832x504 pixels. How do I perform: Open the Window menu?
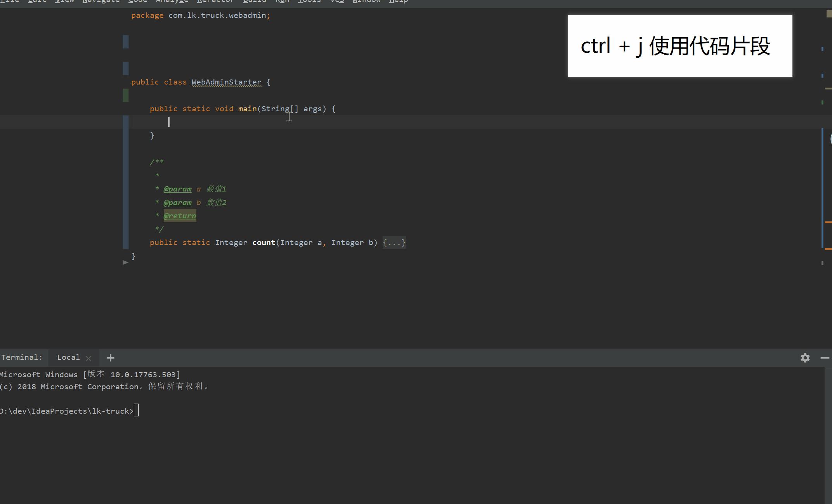pos(366,2)
